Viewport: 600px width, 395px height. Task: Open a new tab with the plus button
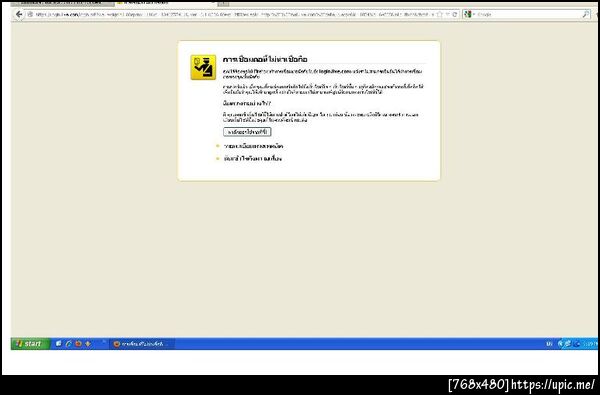tap(223, 3)
